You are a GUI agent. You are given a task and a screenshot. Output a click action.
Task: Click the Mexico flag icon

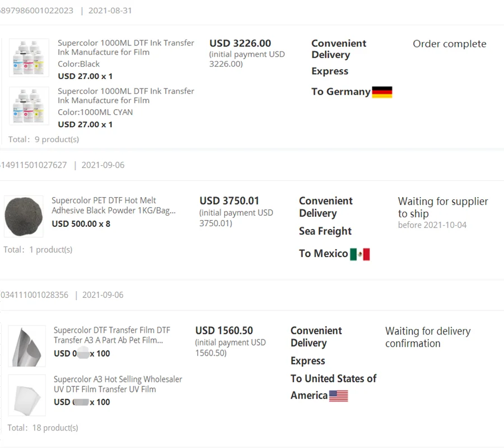pos(360,254)
